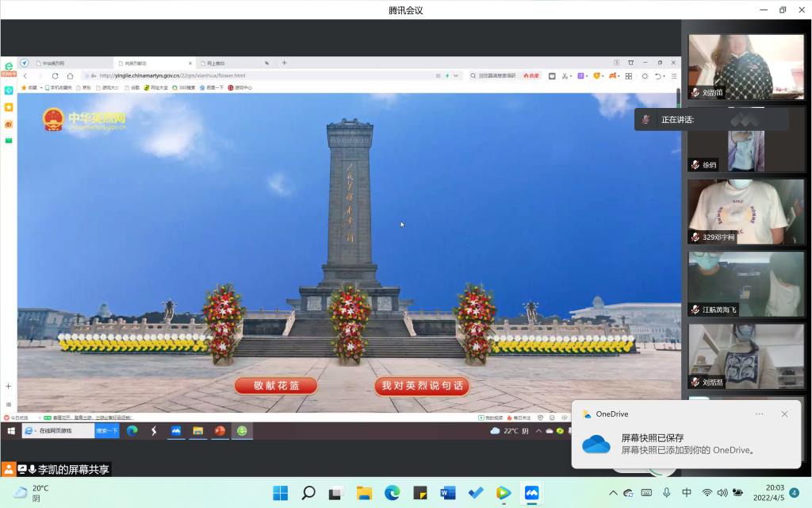Dismiss the OneDrive screenshot saved notification

click(784, 414)
